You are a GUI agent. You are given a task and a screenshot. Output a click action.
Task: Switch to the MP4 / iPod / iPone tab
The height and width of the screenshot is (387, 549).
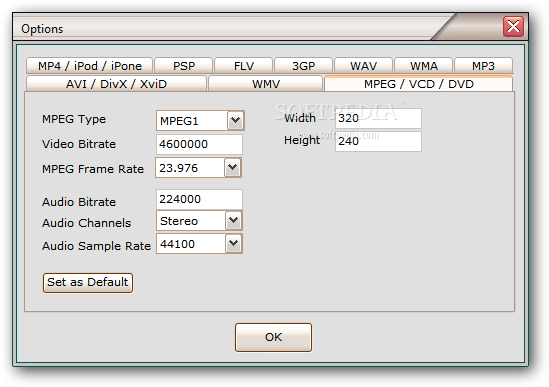[89, 66]
